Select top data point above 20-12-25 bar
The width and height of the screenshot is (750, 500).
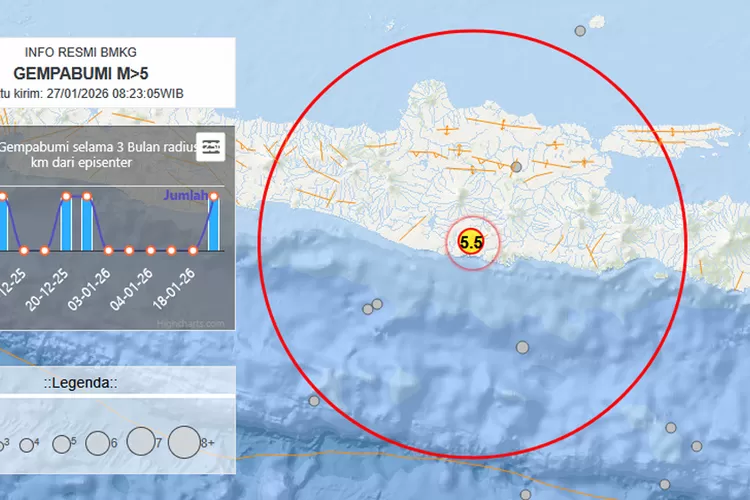(66, 197)
